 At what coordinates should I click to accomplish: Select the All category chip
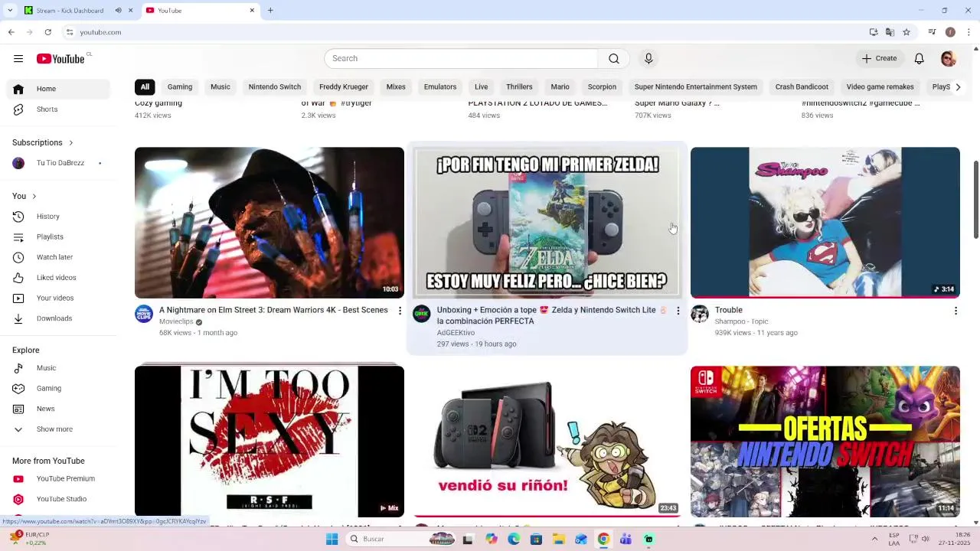click(x=145, y=87)
